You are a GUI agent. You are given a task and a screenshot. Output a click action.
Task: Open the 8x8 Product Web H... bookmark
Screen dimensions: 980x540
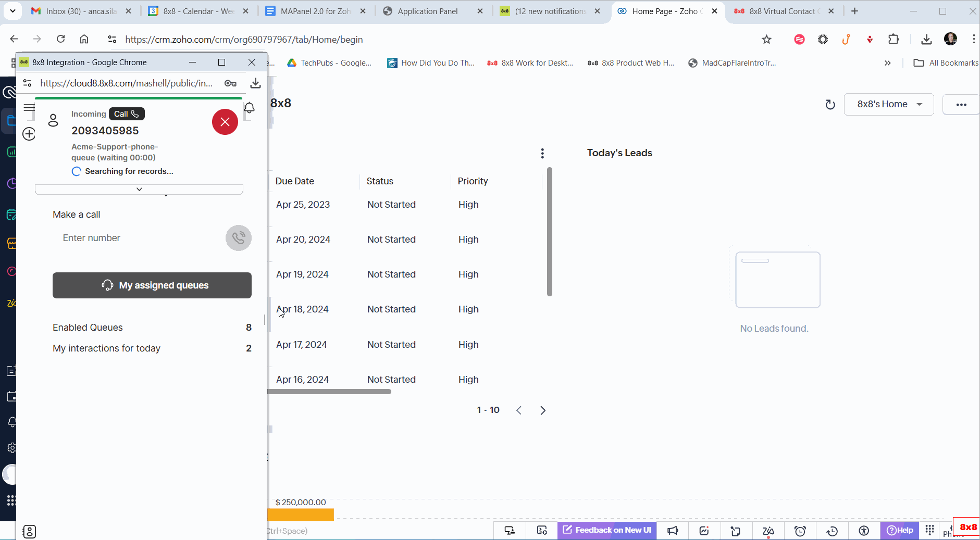coord(631,63)
